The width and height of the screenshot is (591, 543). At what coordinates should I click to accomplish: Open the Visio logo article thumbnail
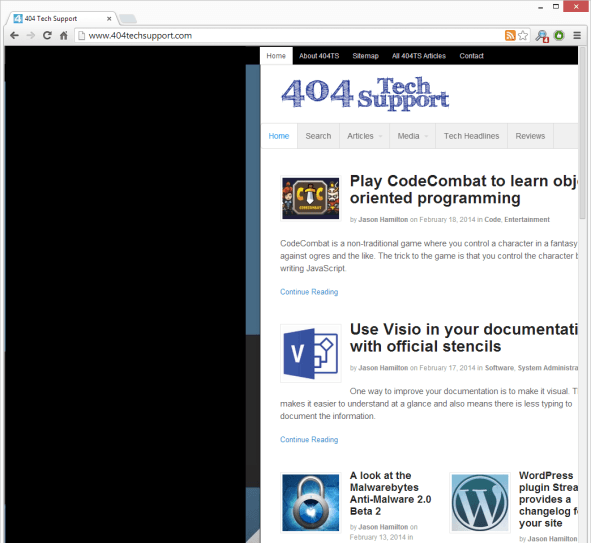tap(311, 353)
